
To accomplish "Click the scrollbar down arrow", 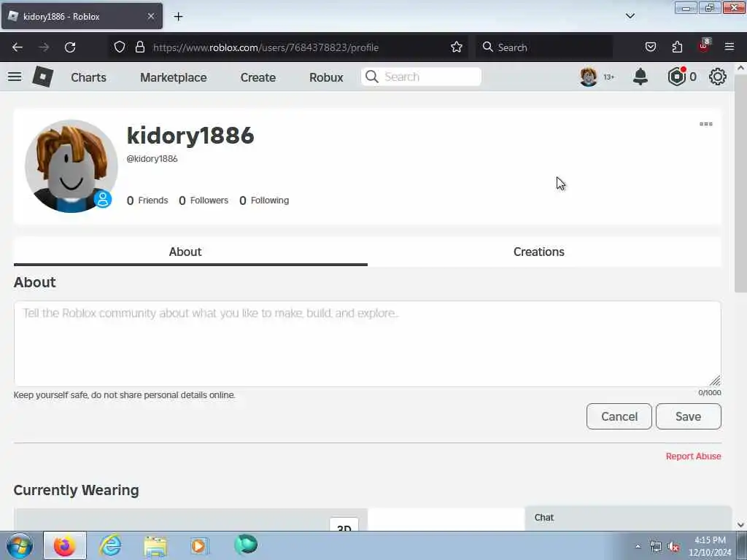I will coord(740,525).
